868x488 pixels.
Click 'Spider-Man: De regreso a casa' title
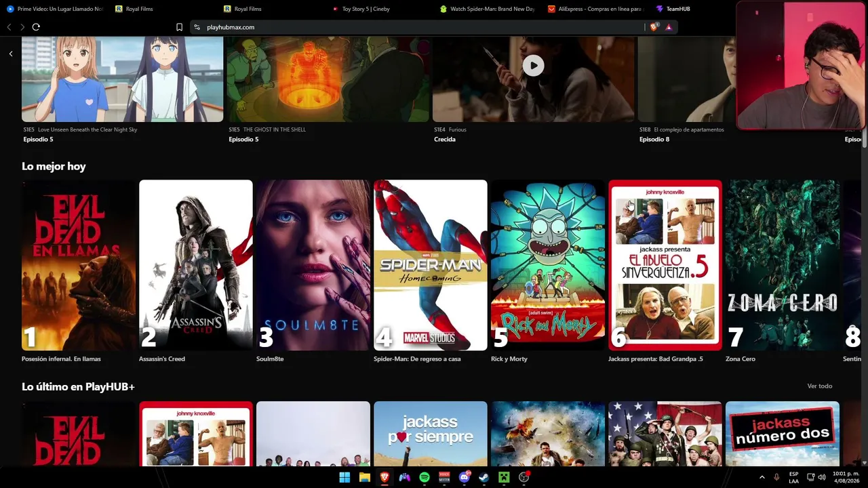(x=417, y=359)
